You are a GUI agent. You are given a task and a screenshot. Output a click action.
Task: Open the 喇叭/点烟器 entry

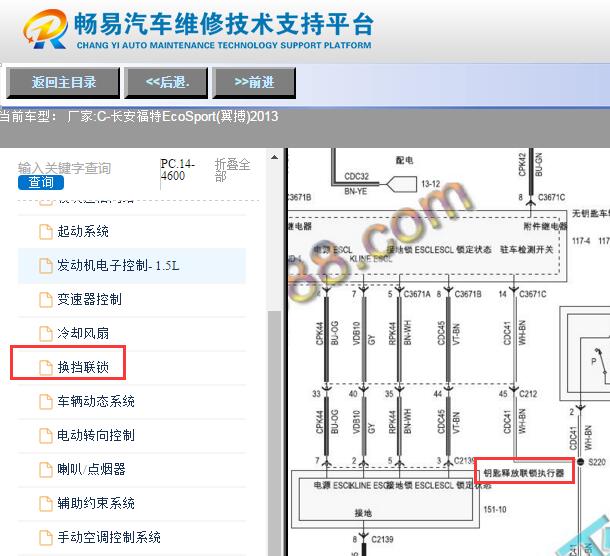pos(132,469)
